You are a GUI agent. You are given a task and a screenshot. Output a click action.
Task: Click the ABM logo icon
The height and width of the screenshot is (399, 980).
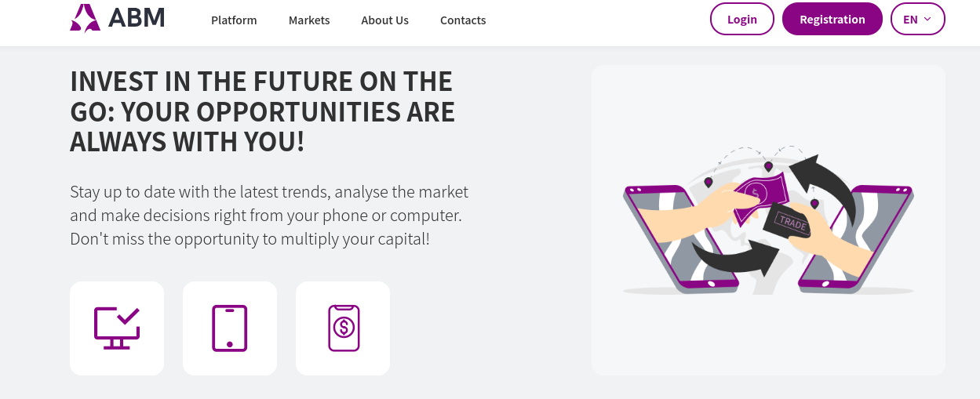point(85,18)
